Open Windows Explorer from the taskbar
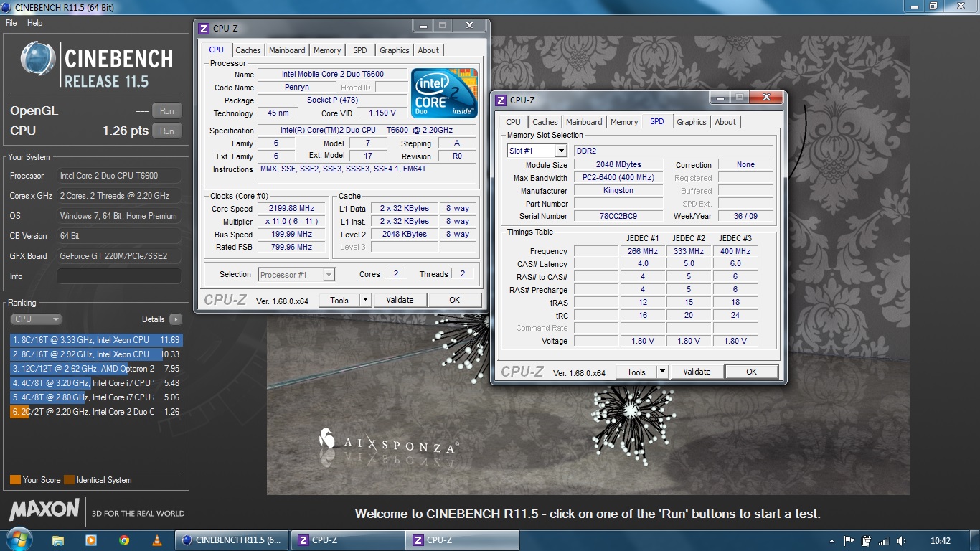This screenshot has width=980, height=551. pos(58,540)
